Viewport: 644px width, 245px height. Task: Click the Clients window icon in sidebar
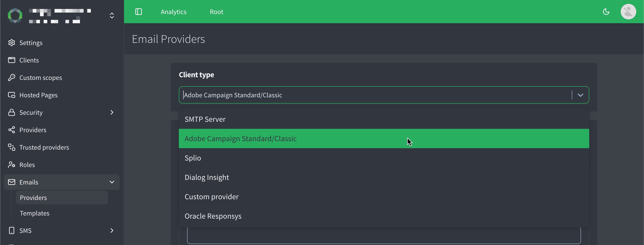11,60
